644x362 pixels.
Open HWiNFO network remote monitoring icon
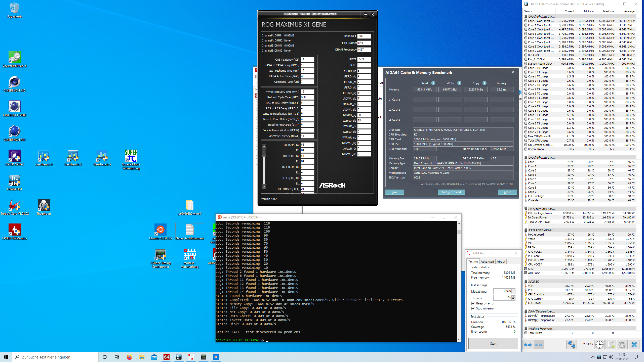click(x=571, y=345)
